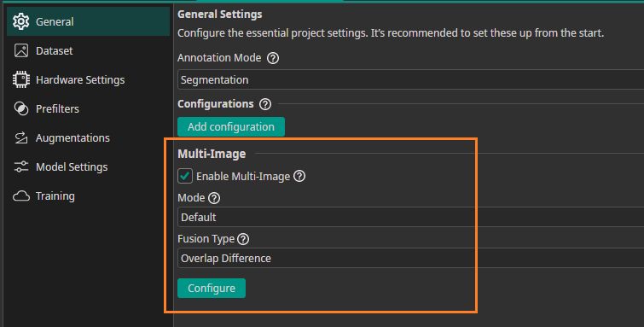Click the Multi-Image section heading
The image size is (644, 327).
[212, 154]
